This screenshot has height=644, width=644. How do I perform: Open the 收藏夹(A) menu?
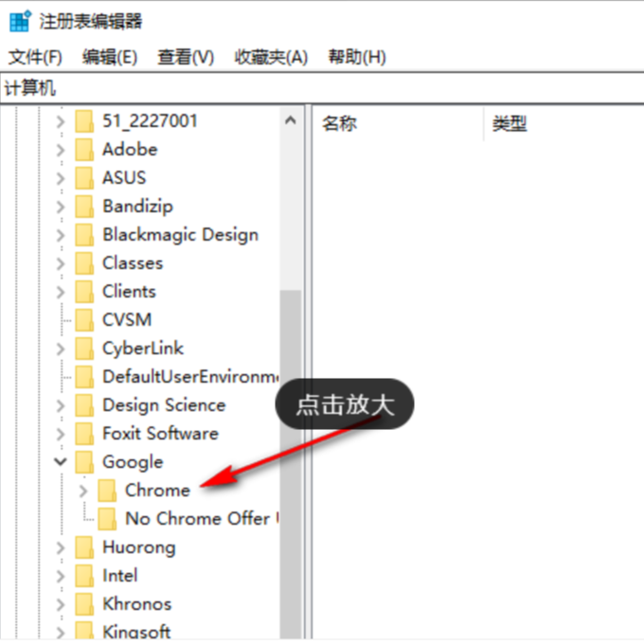271,57
